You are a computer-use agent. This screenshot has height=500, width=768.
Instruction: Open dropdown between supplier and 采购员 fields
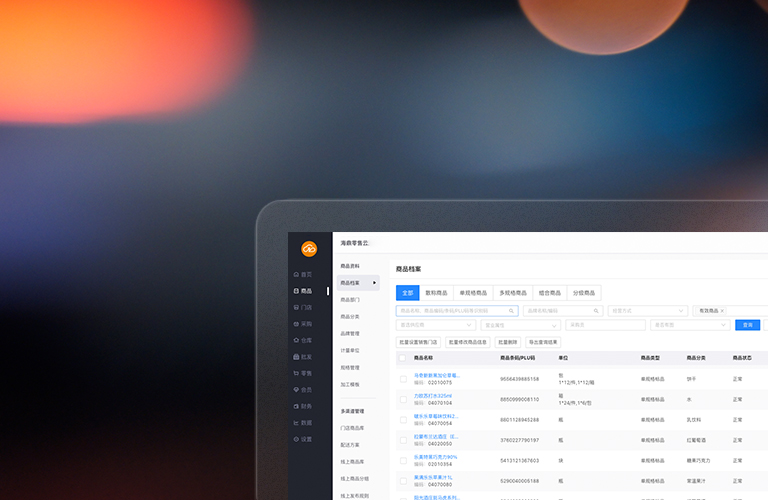(520, 325)
